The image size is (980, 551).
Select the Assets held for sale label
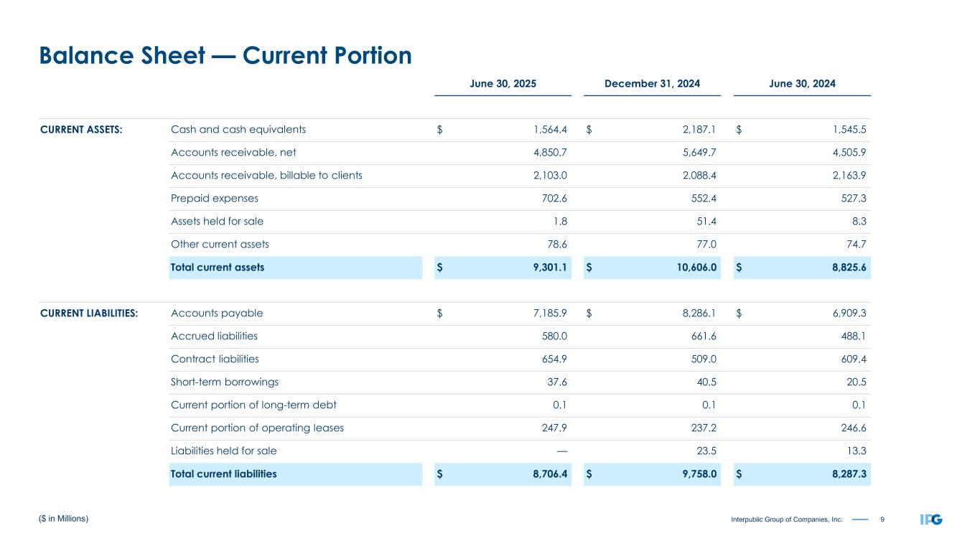pos(222,222)
